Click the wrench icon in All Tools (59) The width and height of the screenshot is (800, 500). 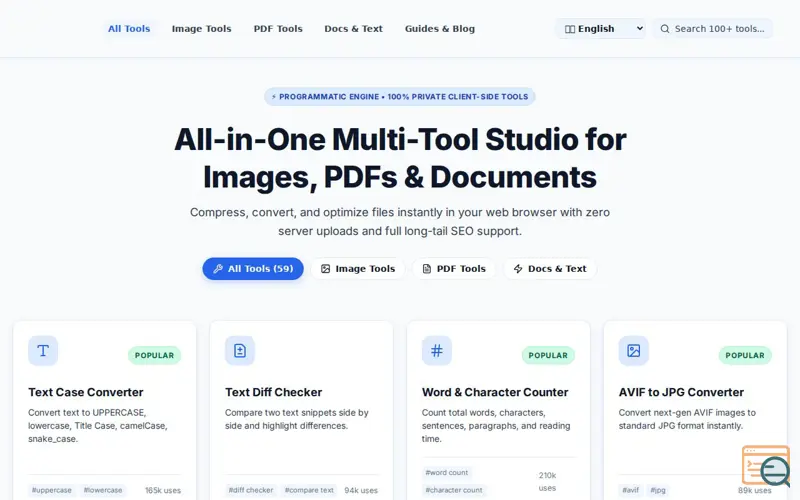pos(218,269)
